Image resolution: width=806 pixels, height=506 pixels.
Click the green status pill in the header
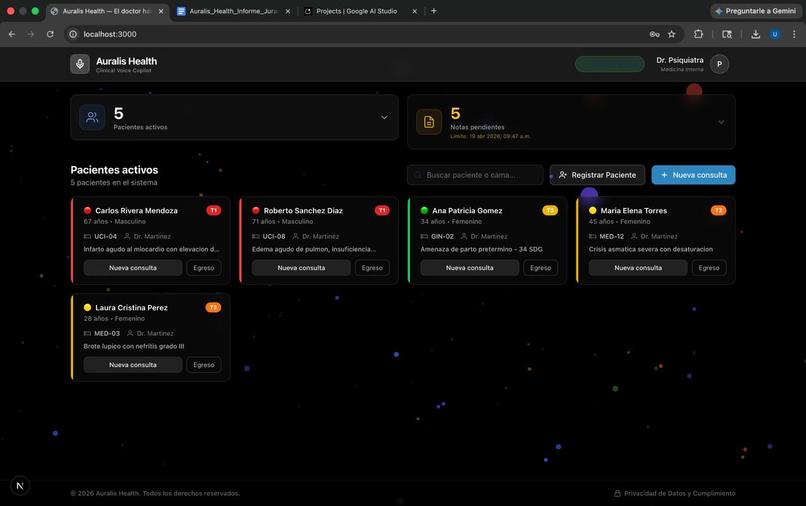tap(610, 64)
